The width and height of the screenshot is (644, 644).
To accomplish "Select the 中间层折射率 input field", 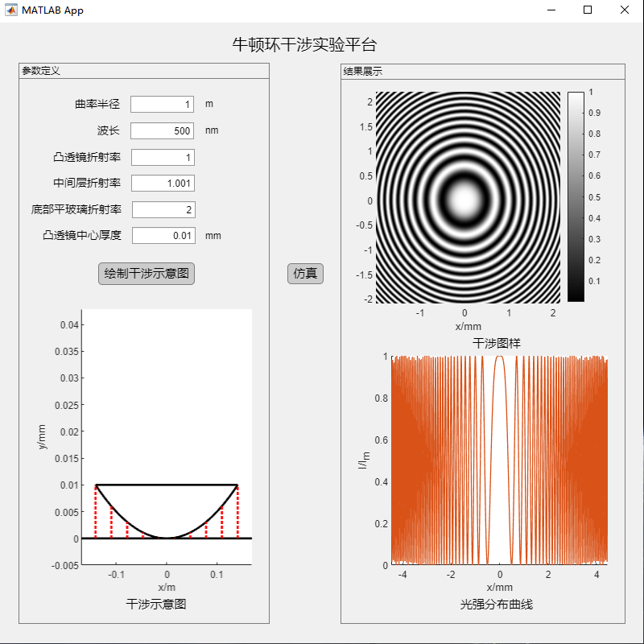I will (x=161, y=183).
